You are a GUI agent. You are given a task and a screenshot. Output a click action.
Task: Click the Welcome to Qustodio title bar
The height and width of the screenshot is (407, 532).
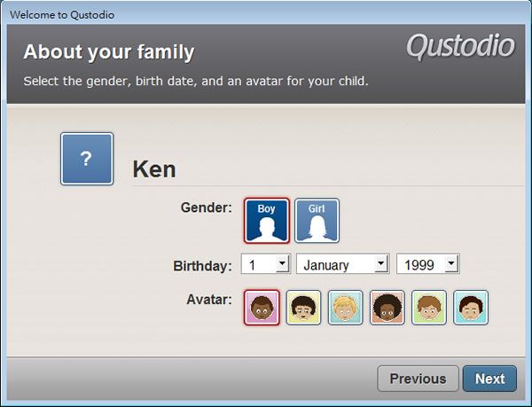(62, 15)
